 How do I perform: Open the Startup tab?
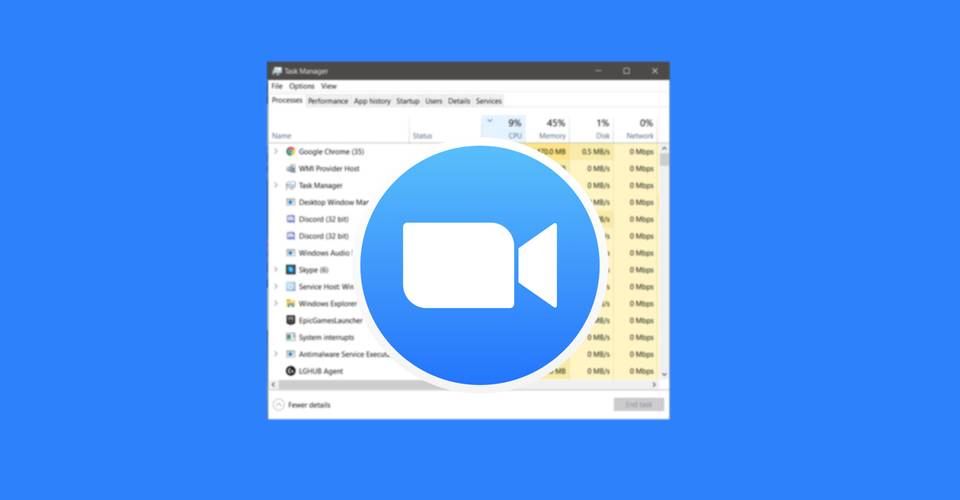(407, 101)
